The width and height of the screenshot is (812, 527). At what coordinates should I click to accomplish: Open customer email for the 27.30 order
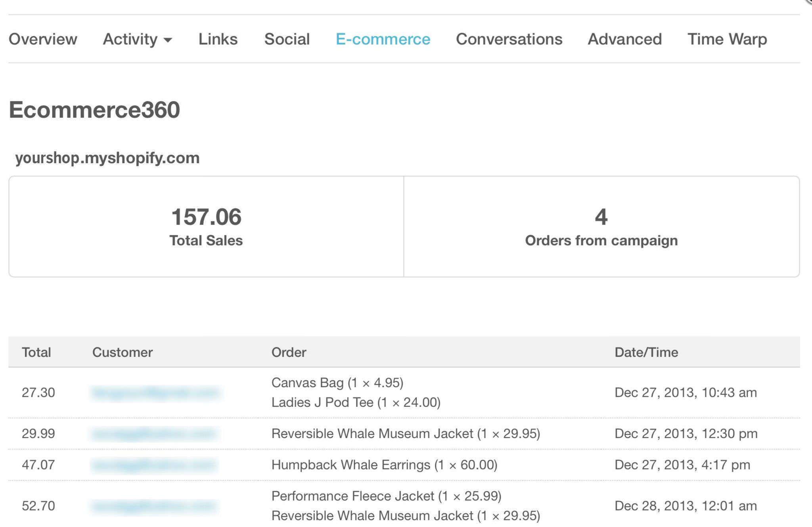[x=157, y=392]
